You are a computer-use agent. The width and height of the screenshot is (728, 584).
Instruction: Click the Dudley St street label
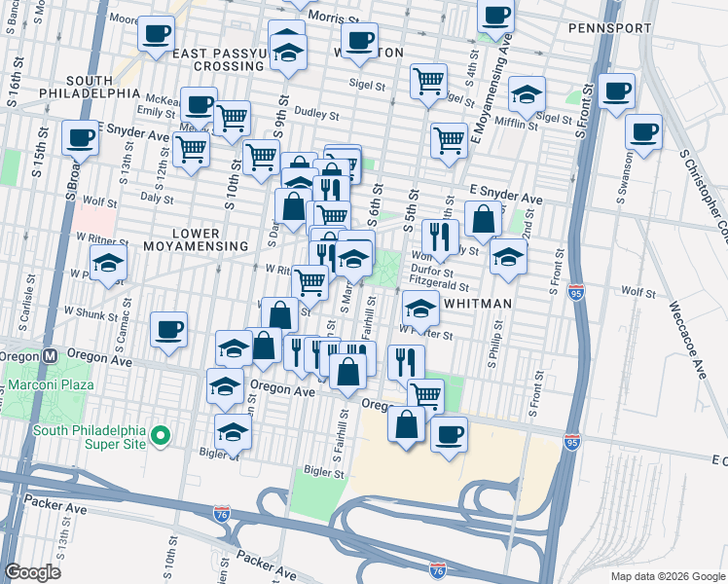tap(316, 113)
